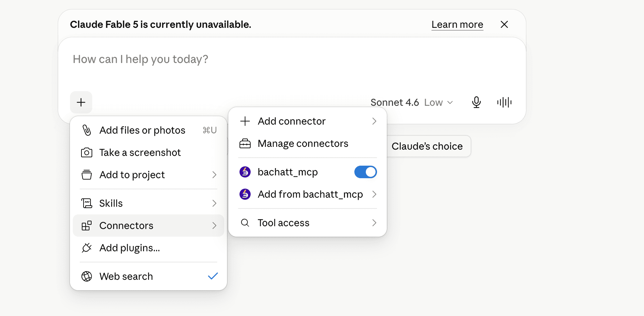Click the magnifier icon beside Tool access
The height and width of the screenshot is (316, 644).
click(245, 223)
